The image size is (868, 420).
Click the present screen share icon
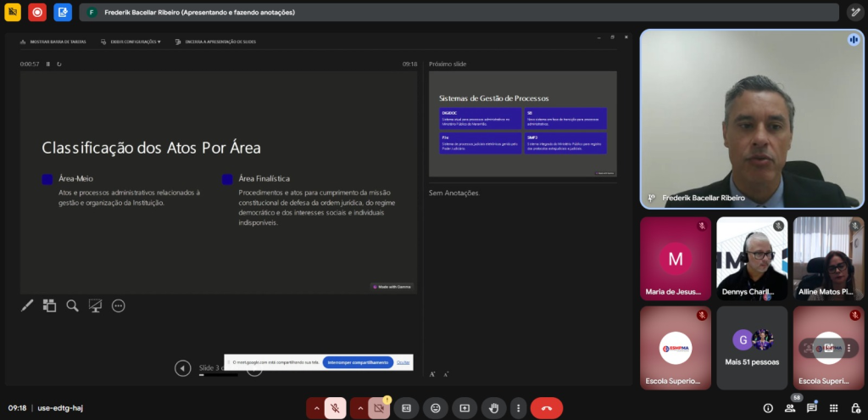(x=465, y=408)
